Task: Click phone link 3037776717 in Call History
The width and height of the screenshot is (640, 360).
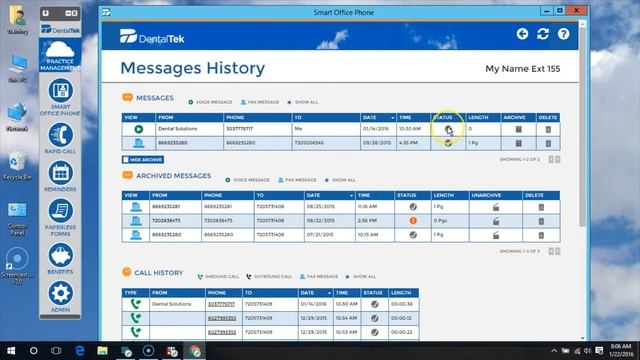Action: [x=221, y=304]
